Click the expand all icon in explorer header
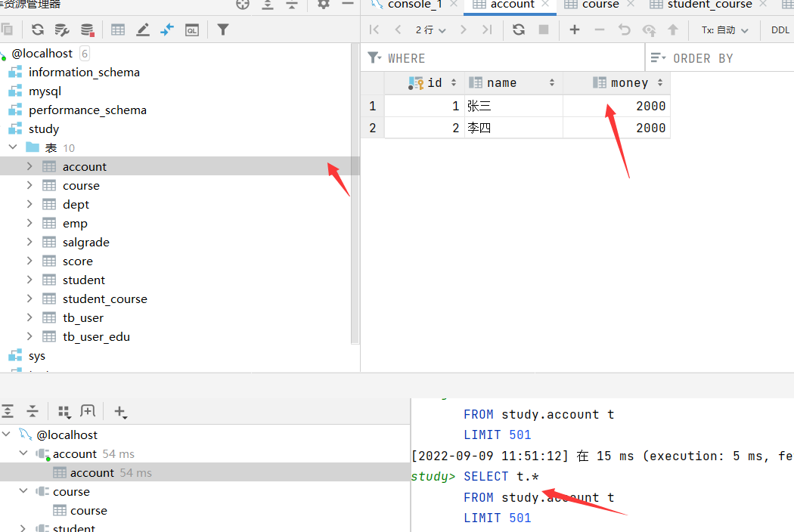Screen dimensions: 794x532 [268, 4]
